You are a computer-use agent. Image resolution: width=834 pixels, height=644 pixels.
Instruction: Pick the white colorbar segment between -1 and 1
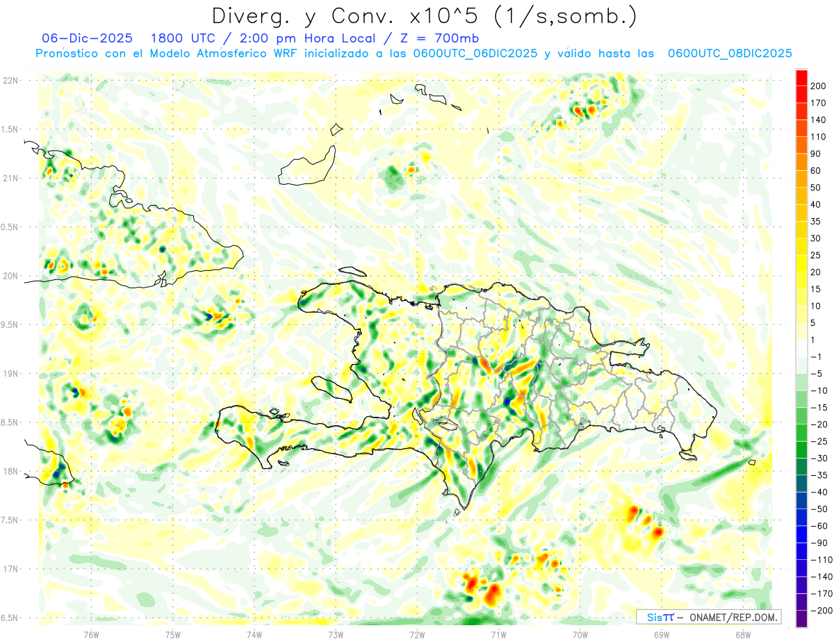tap(801, 349)
